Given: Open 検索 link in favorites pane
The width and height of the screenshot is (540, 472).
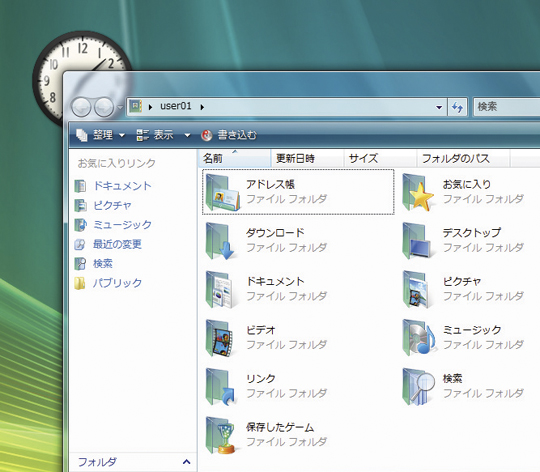Looking at the screenshot, I should tap(103, 264).
